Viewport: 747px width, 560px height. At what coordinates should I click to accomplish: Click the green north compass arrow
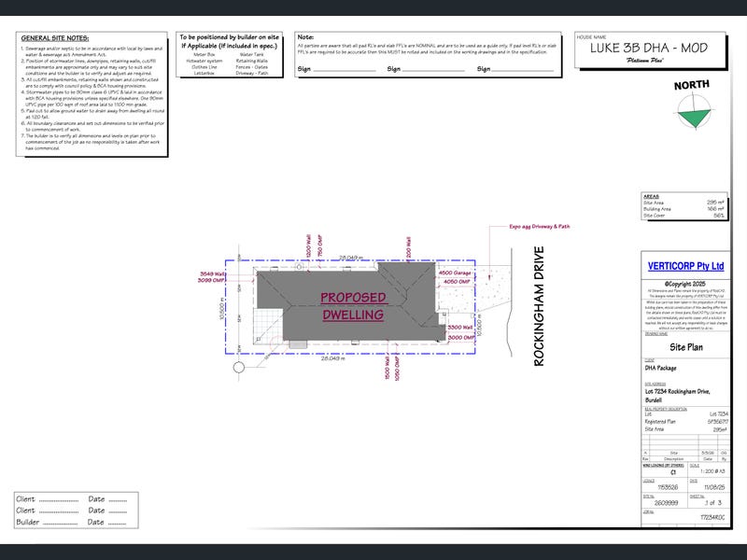695,118
